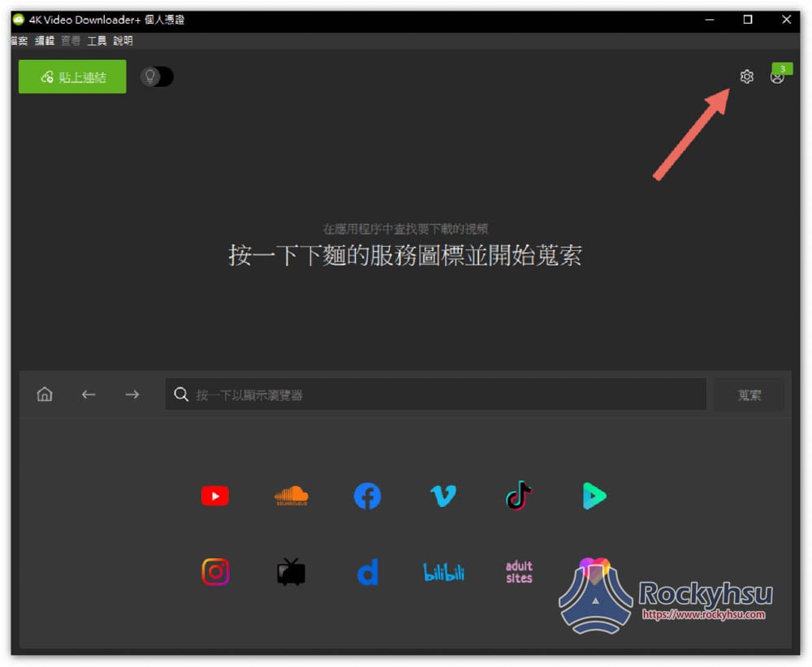The height and width of the screenshot is (667, 812).
Task: Open settings via the gear icon
Action: point(746,76)
